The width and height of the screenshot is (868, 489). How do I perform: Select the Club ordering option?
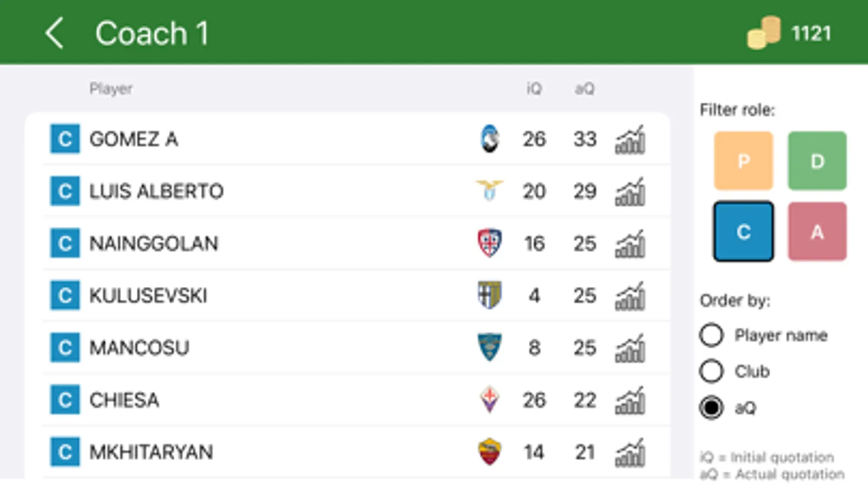tap(712, 372)
